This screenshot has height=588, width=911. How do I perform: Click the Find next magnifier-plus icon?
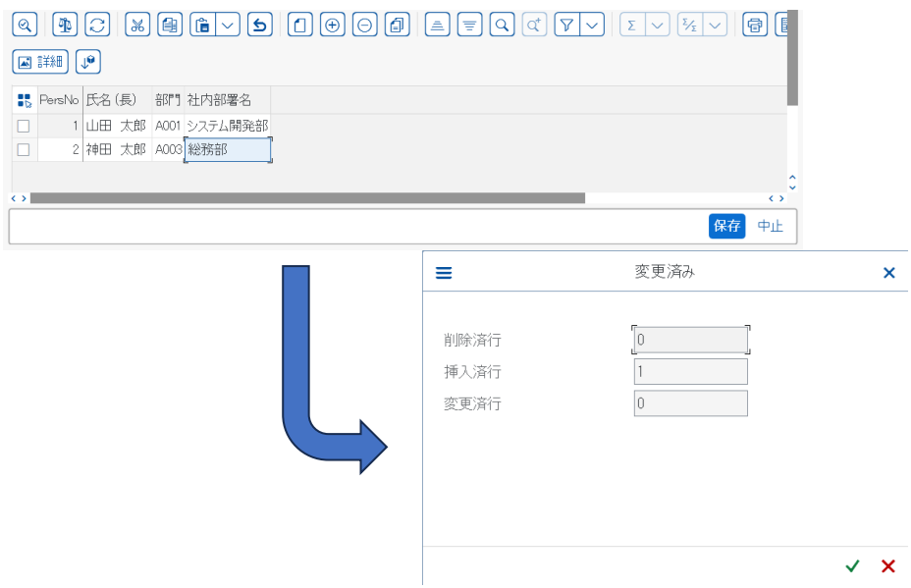(534, 25)
